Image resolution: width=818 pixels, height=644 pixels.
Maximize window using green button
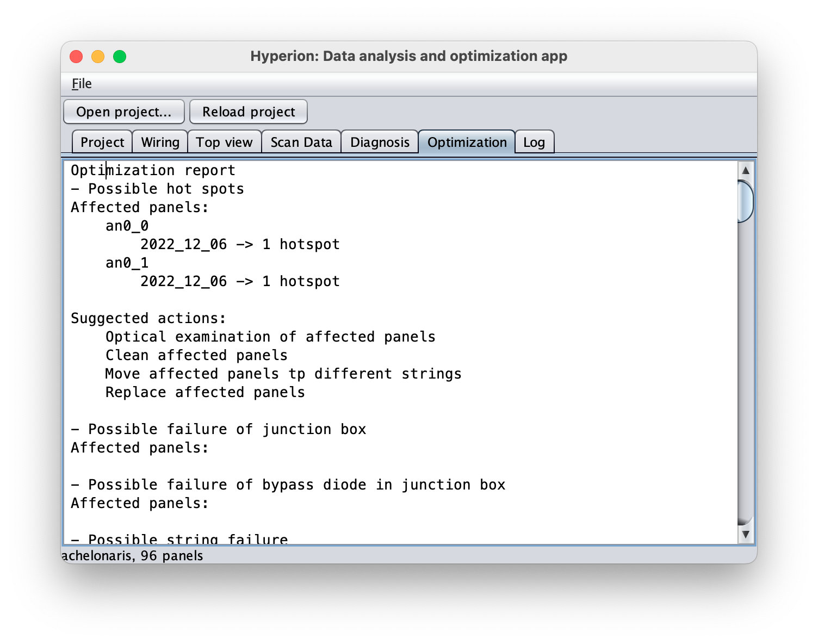click(x=120, y=57)
